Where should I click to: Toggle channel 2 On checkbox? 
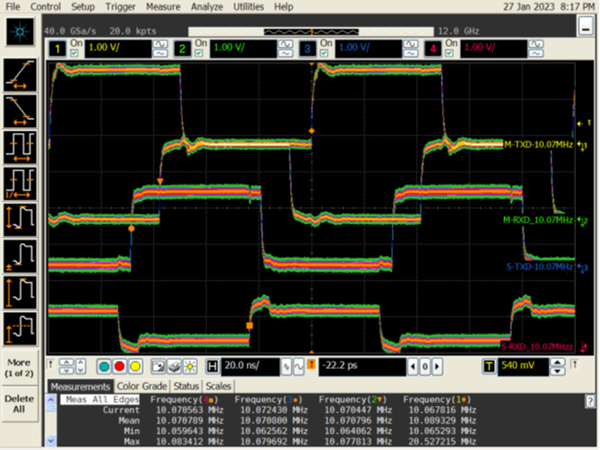[x=199, y=54]
